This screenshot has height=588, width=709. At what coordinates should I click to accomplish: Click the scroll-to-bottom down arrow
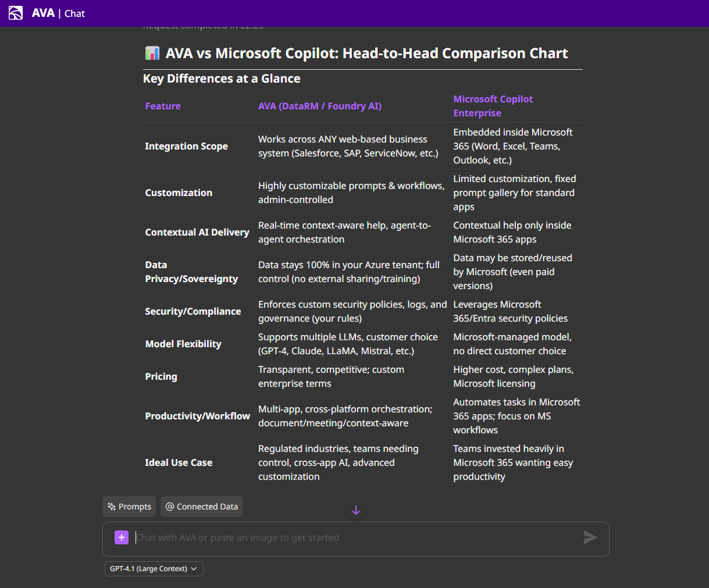356,510
